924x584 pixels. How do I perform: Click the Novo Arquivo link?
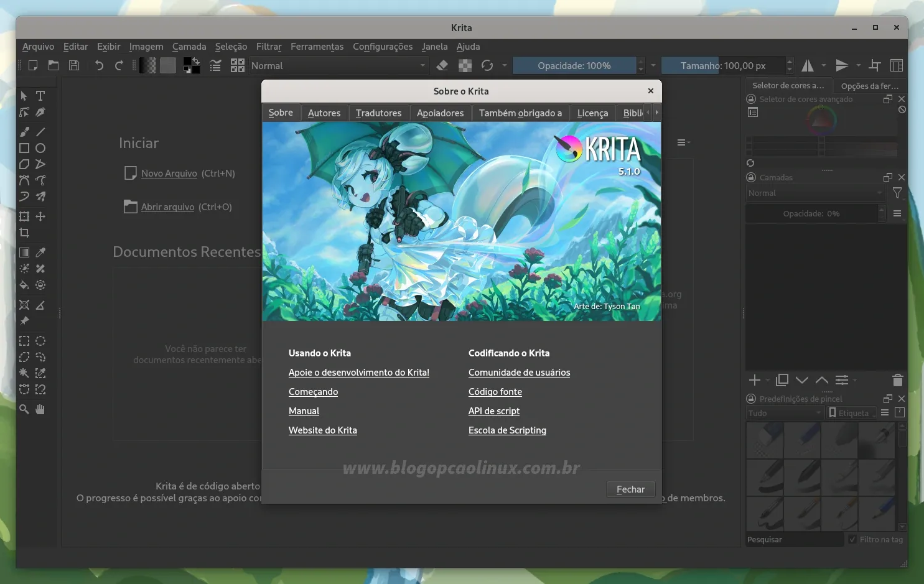coord(169,174)
